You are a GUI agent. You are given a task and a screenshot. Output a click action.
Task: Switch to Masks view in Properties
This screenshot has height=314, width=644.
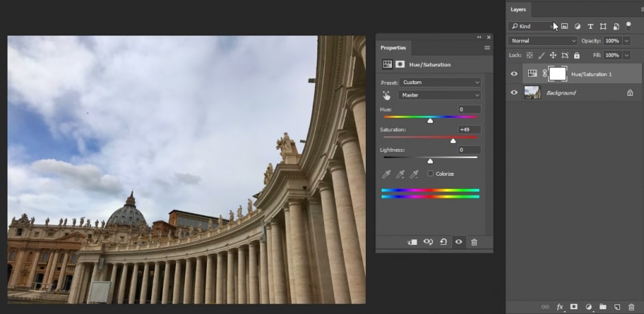click(399, 64)
